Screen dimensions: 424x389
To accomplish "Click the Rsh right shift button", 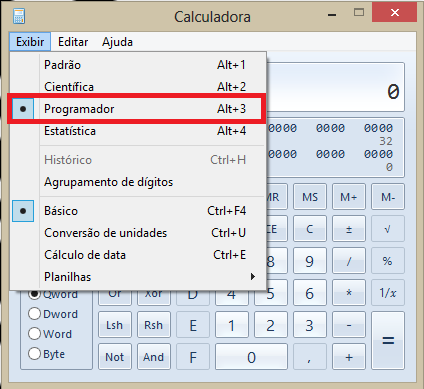I will tap(154, 325).
